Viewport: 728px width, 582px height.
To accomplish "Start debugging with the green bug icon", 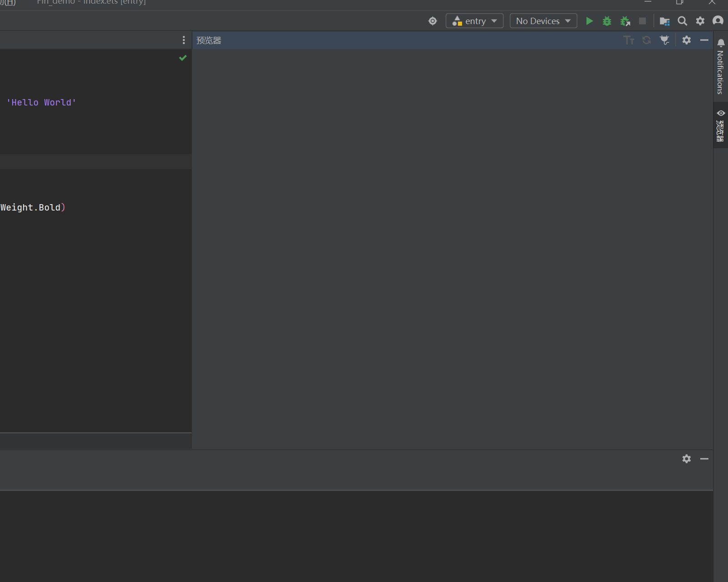I will (x=607, y=21).
